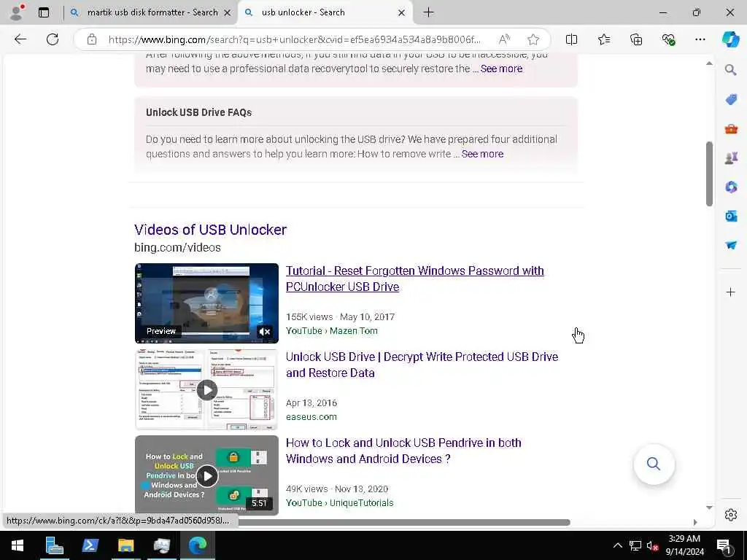Image resolution: width=747 pixels, height=560 pixels.
Task: Open the tab actions menu icon
Action: (x=44, y=12)
